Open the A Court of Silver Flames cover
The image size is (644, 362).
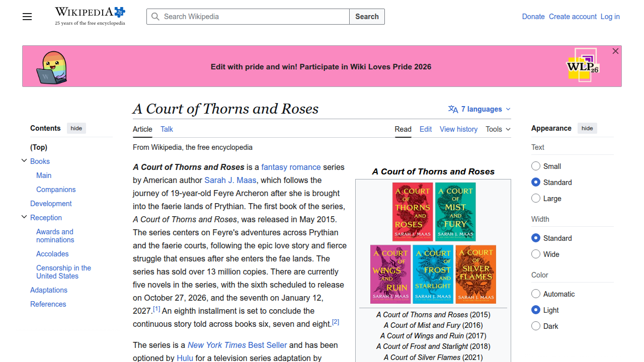[x=475, y=274]
